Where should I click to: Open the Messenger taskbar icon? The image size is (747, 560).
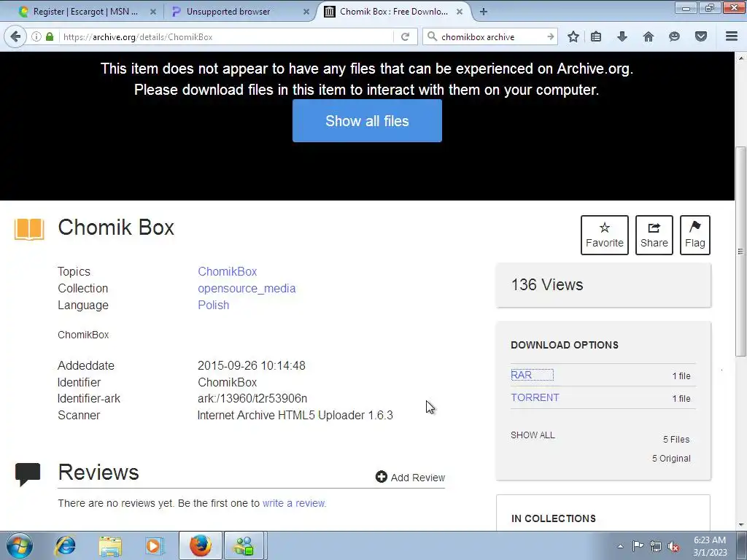[x=244, y=545]
